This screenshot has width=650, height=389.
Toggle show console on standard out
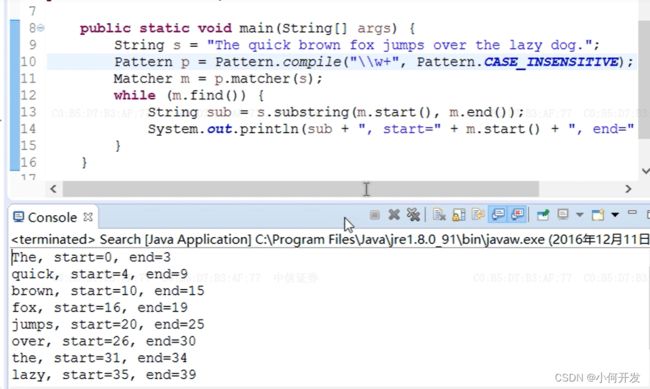(x=498, y=214)
